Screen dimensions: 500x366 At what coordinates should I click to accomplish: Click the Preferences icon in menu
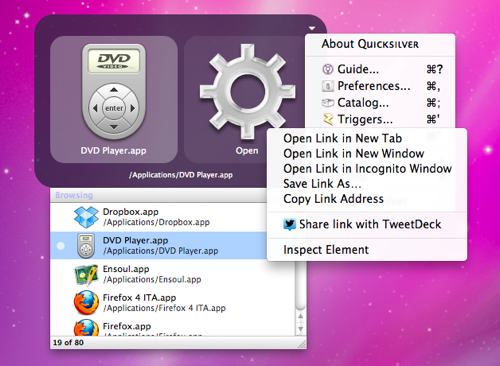328,86
